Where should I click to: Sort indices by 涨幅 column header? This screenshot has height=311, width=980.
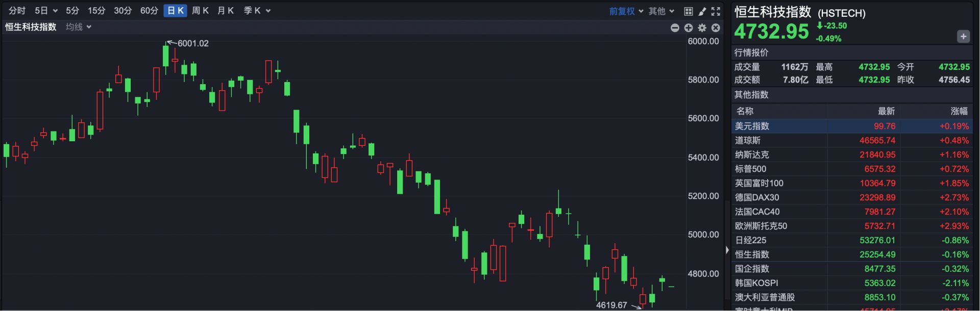coord(959,111)
